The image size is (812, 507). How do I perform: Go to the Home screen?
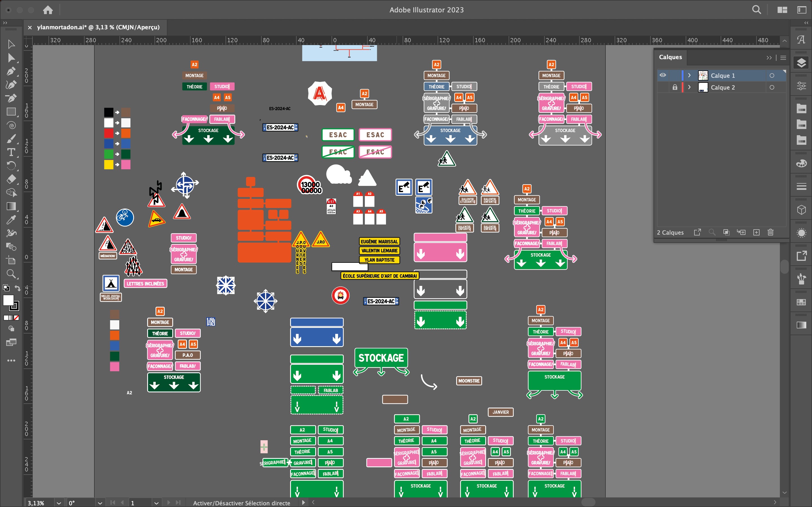(x=48, y=10)
